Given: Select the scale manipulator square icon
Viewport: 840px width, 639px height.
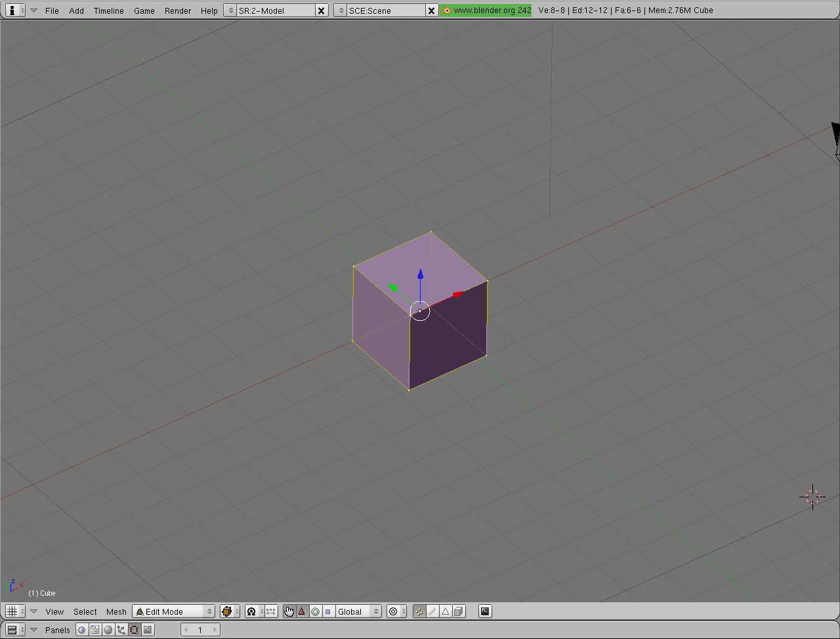Looking at the screenshot, I should click(x=328, y=611).
